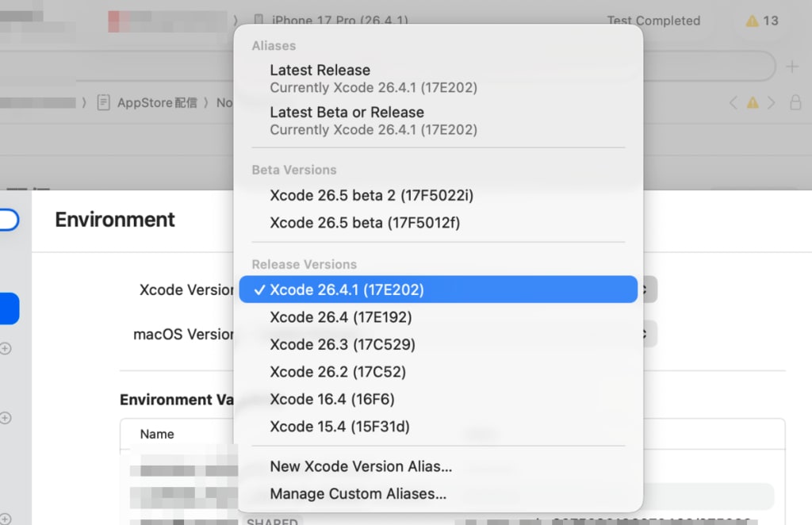This screenshot has width=812, height=525.
Task: Click the warning triangle between the navigation chevrons
Action: pyautogui.click(x=752, y=102)
